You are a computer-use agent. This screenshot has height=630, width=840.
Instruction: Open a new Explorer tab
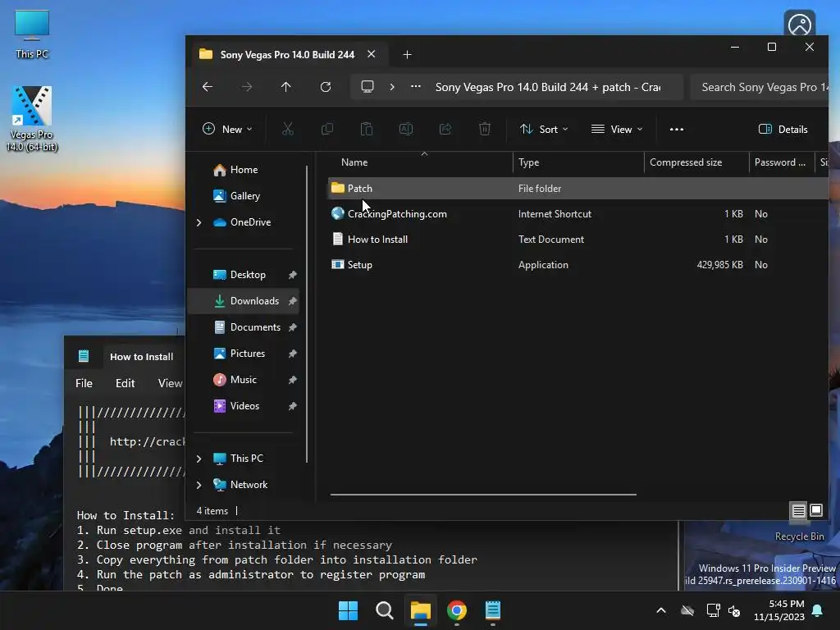pyautogui.click(x=407, y=55)
